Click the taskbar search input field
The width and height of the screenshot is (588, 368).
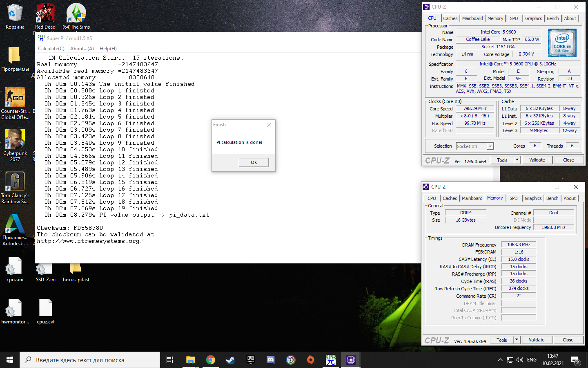tap(90, 360)
